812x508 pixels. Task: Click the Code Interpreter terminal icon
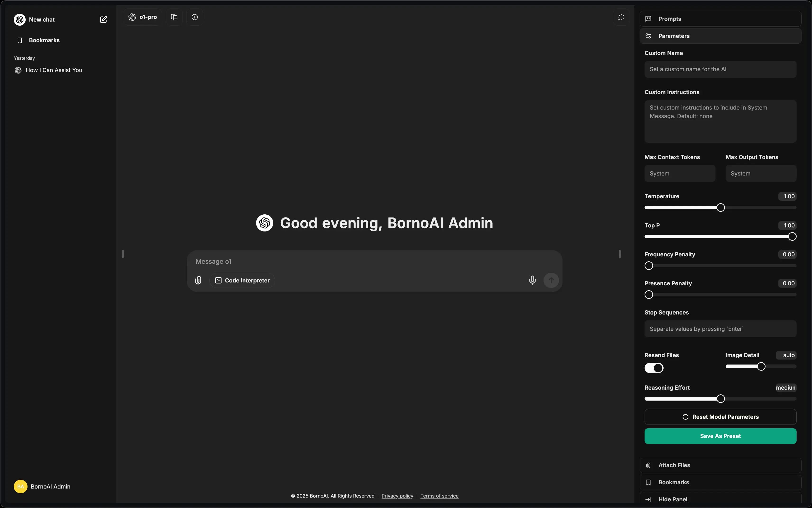click(x=218, y=280)
